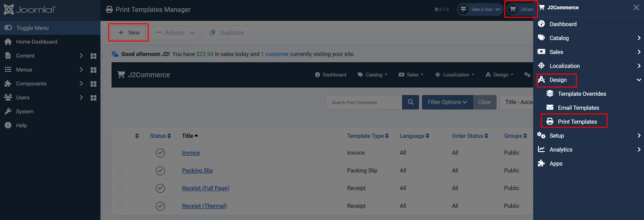Viewport: 644px width, 220px height.
Task: Toggle the published status of Invoice
Action: pos(160,153)
